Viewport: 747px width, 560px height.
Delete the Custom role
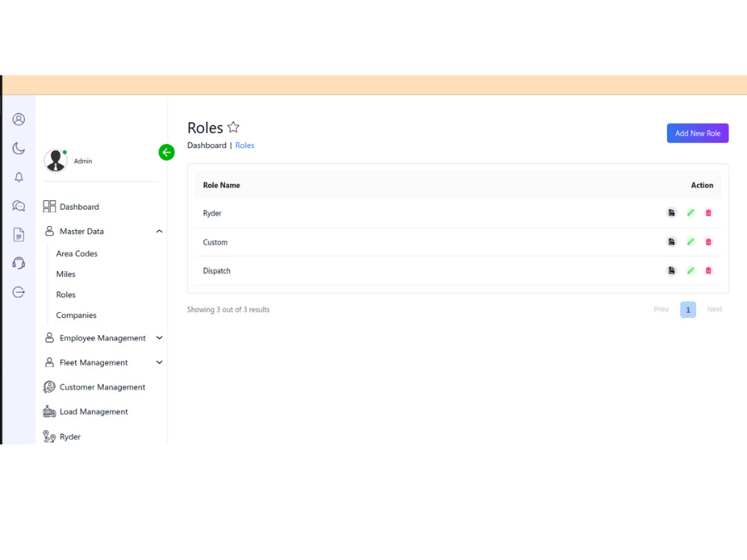(x=708, y=242)
